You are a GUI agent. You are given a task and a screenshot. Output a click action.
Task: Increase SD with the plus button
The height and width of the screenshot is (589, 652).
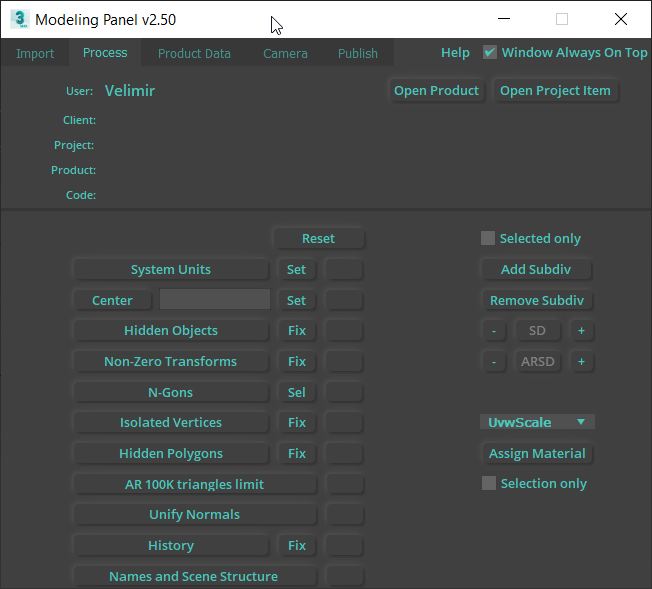tap(581, 331)
